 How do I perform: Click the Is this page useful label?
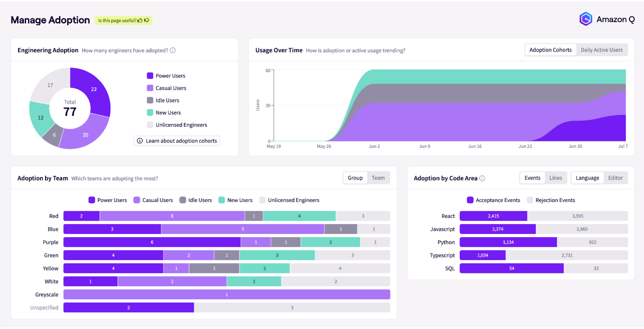(x=116, y=20)
